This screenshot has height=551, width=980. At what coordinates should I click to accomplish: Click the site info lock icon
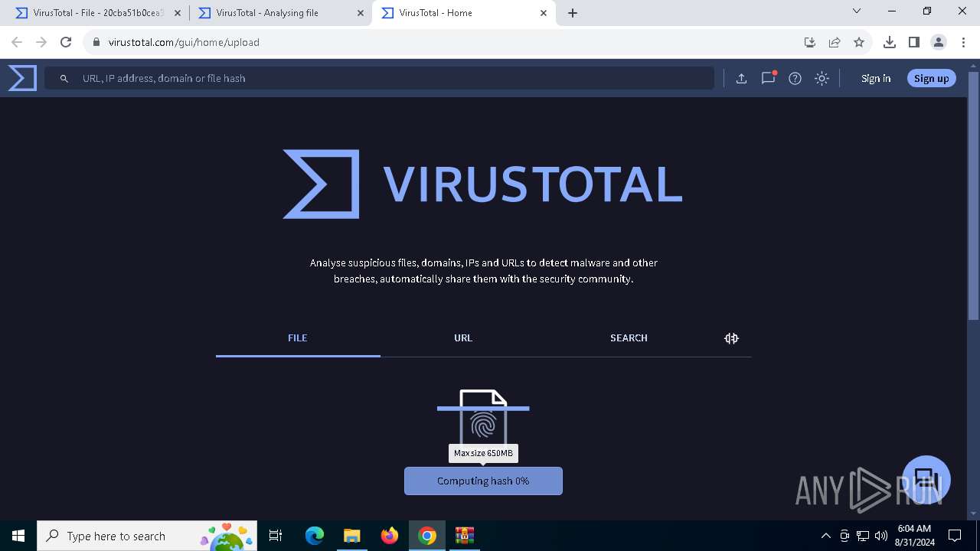tap(96, 42)
